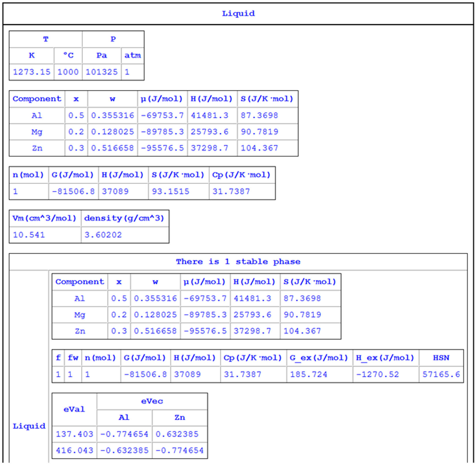Select the pressure value 101325 Pa
This screenshot has width=476, height=464.
[102, 72]
